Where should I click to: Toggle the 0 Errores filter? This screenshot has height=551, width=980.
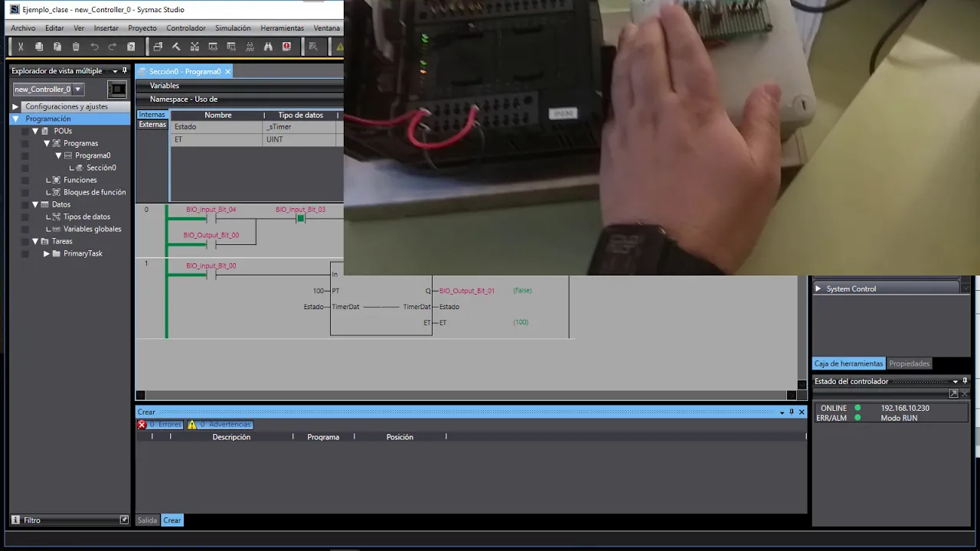(161, 425)
